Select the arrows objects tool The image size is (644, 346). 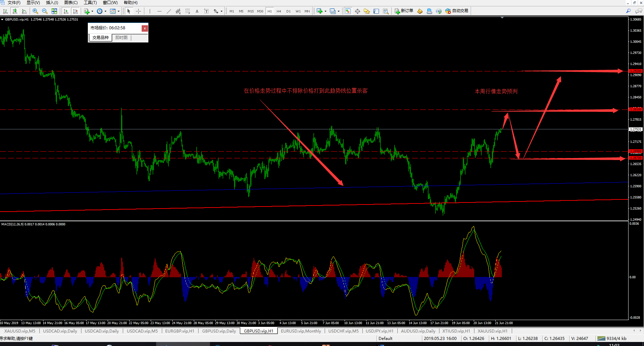pyautogui.click(x=216, y=11)
